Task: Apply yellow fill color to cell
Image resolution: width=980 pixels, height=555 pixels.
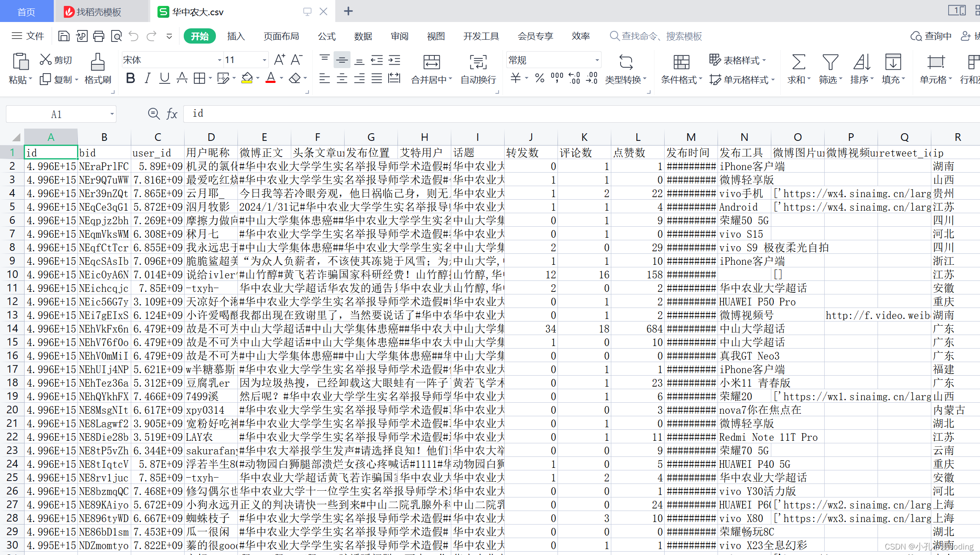Action: coord(247,78)
